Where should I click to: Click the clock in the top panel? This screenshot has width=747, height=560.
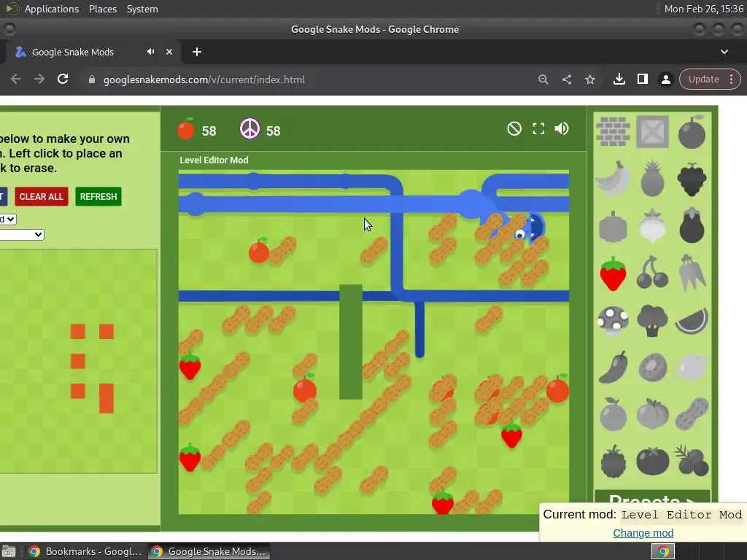coord(703,9)
